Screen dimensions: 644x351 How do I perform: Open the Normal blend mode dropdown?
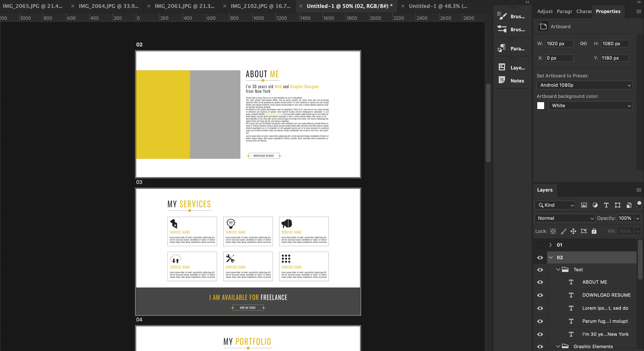point(565,218)
